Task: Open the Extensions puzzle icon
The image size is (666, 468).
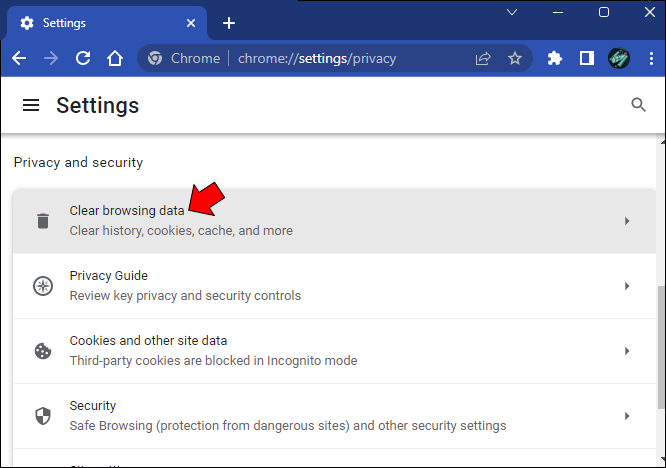Action: click(555, 58)
